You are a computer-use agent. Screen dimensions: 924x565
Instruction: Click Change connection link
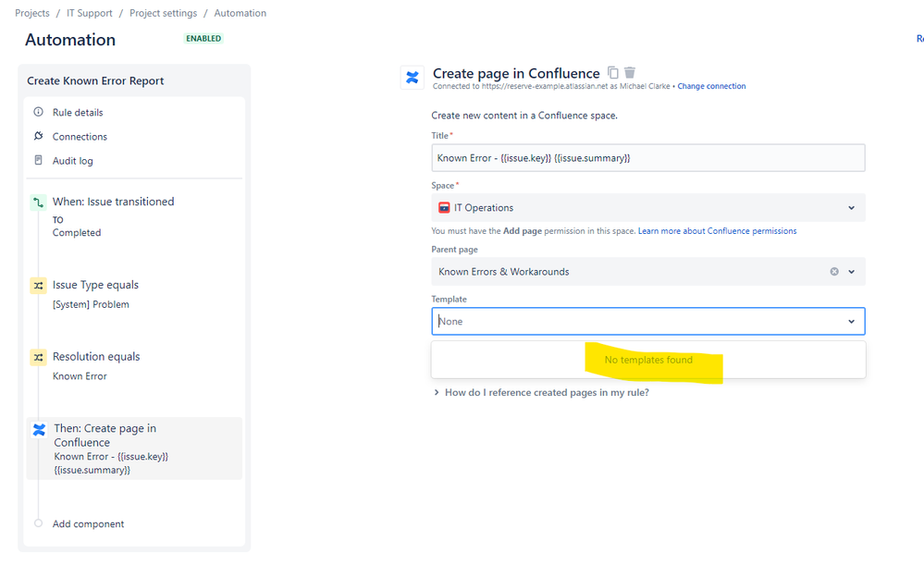pos(711,86)
